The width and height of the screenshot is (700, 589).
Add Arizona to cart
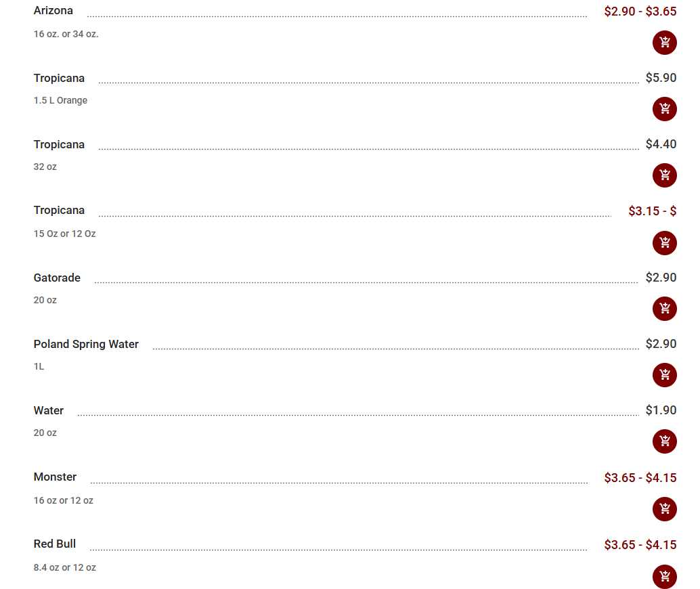tap(664, 43)
